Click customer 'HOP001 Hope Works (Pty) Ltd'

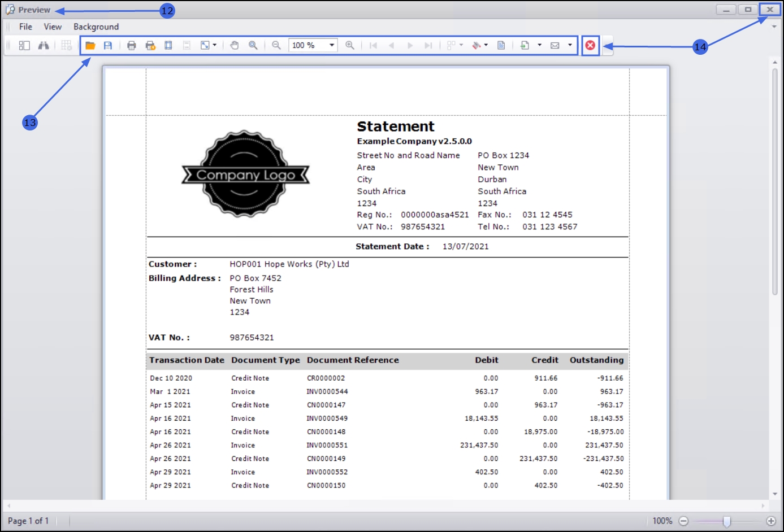(x=289, y=264)
